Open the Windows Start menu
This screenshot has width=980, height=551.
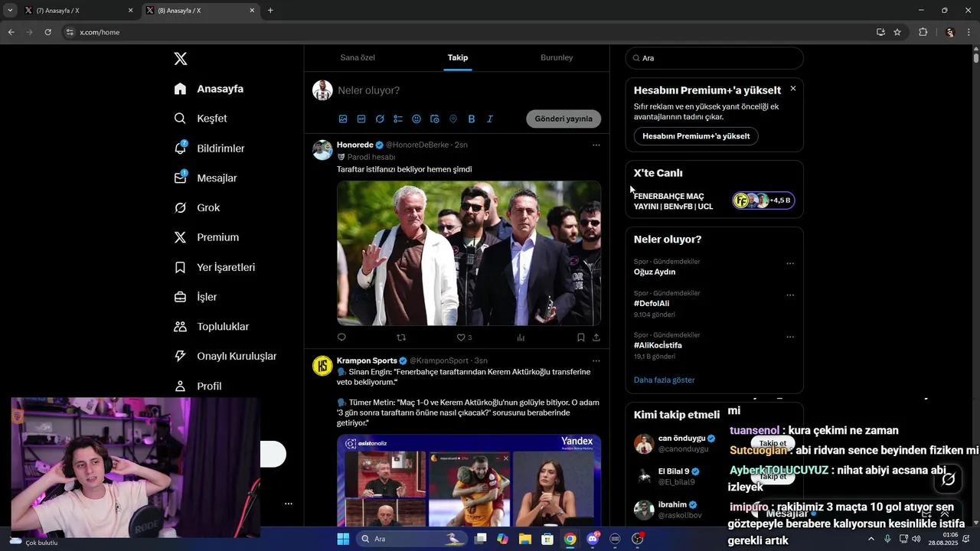point(343,539)
